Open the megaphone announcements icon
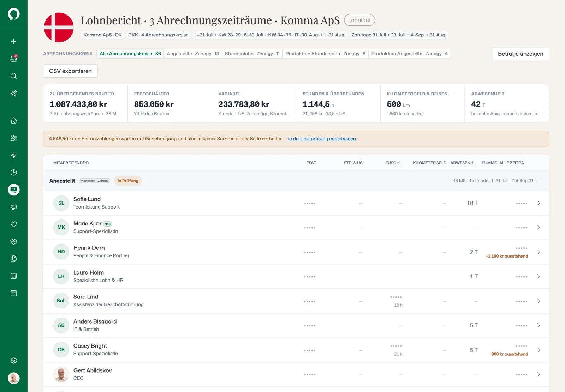 click(x=14, y=207)
